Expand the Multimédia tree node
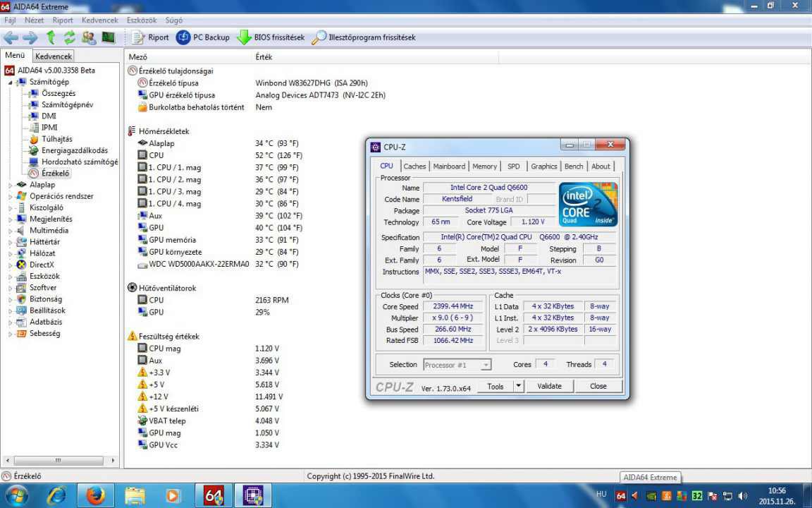The height and width of the screenshot is (508, 812). pos(10,231)
